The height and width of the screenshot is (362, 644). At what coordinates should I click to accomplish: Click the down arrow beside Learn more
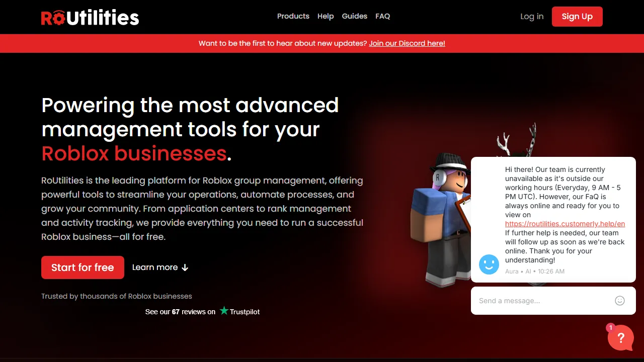pos(185,267)
